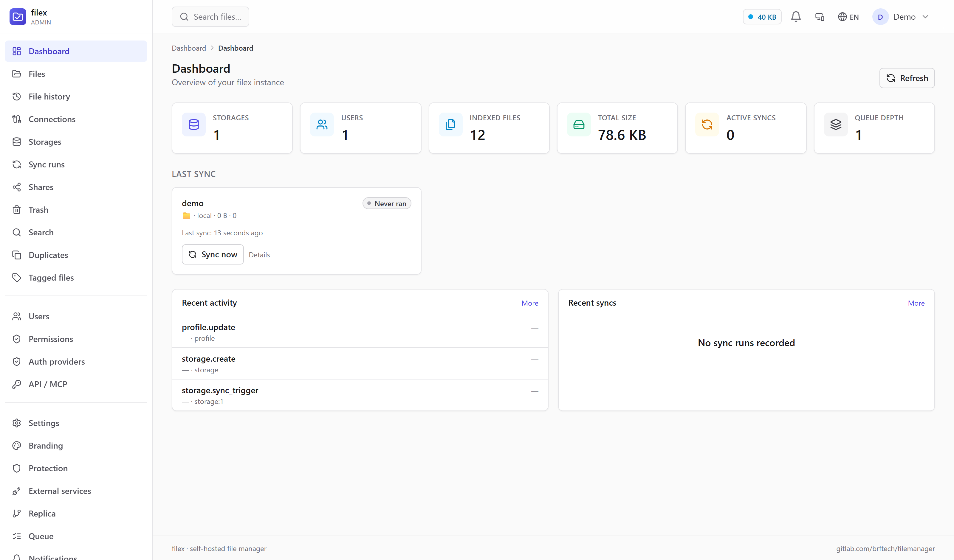Click the Indexed Files 12 value
The width and height of the screenshot is (954, 560).
pos(478,135)
